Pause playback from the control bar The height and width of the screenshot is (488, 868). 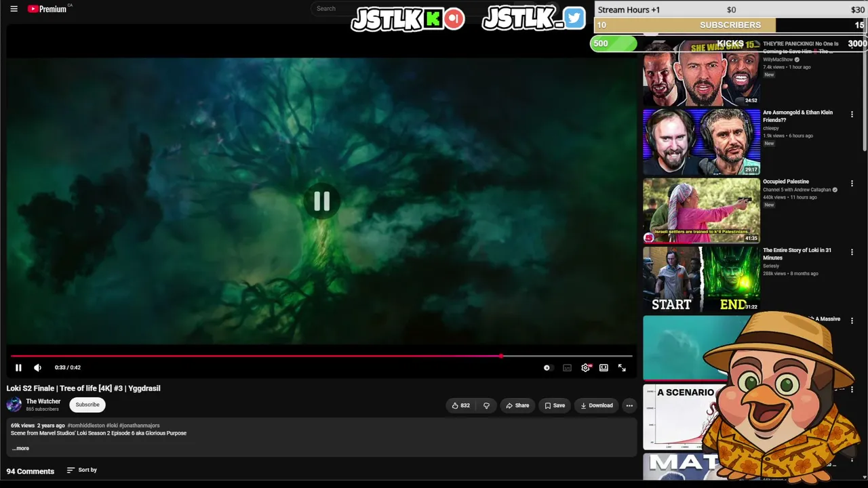tap(18, 367)
